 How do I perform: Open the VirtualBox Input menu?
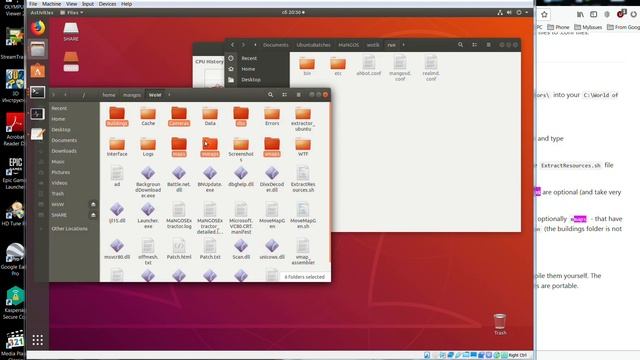(88, 4)
